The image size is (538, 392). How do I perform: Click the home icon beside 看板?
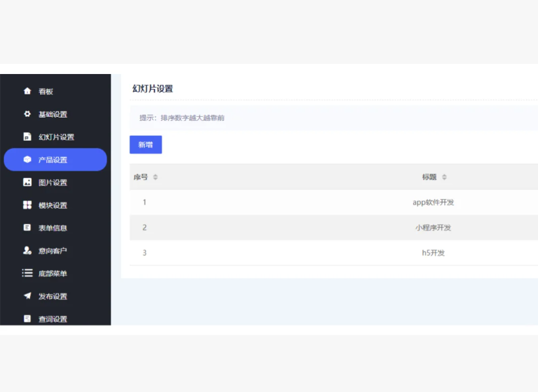(27, 91)
